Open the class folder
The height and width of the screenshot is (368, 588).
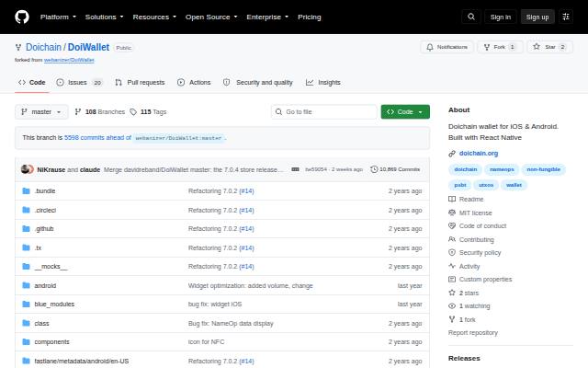tap(41, 323)
